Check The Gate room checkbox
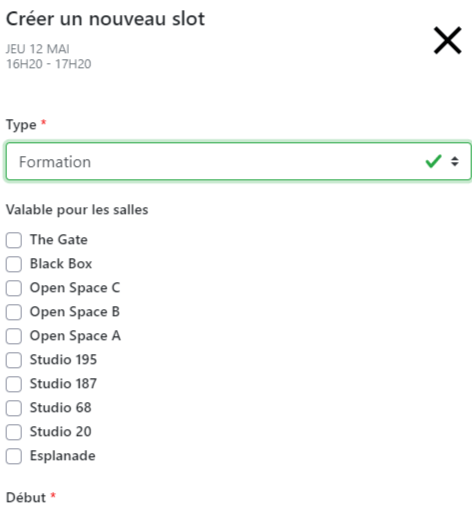The height and width of the screenshot is (513, 472). 14,240
